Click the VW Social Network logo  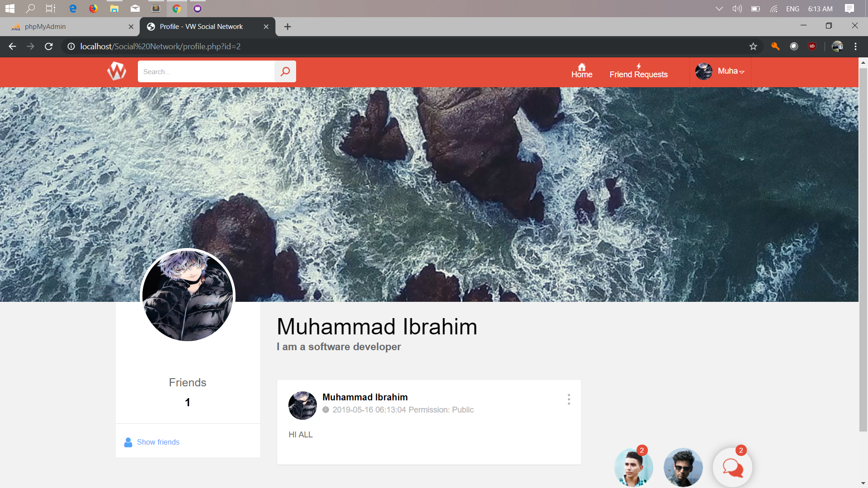pyautogui.click(x=116, y=71)
